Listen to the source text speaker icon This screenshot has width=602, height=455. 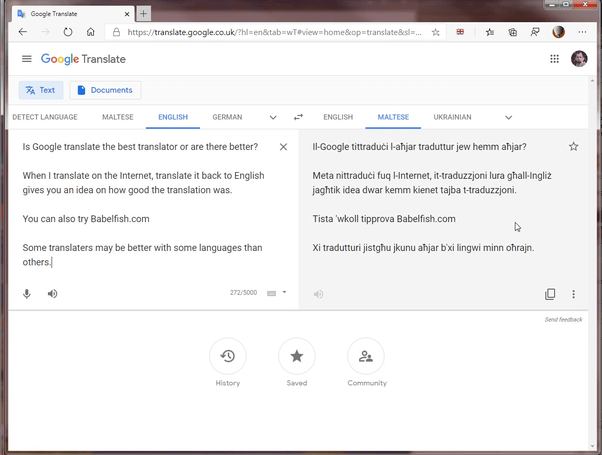[x=52, y=294]
